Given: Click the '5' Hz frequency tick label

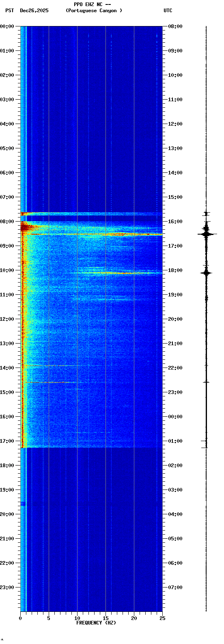Looking at the screenshot, I should [49, 618].
